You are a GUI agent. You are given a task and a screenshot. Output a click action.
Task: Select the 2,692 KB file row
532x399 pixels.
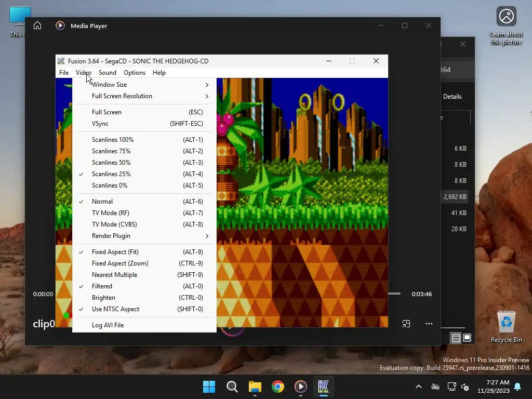455,197
